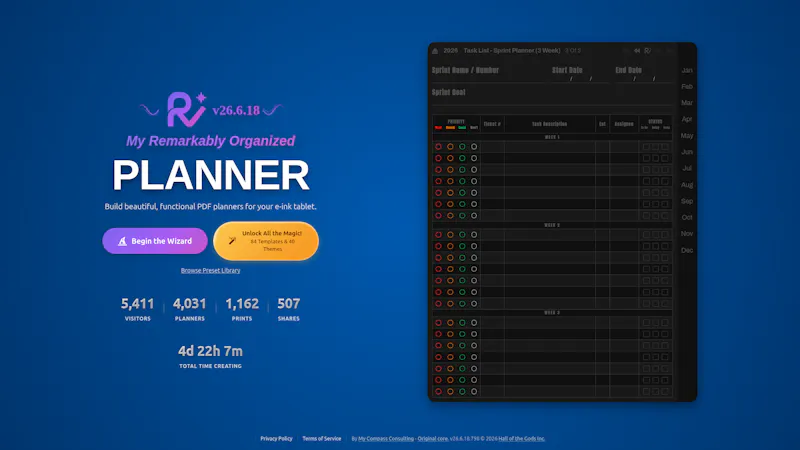Go to the Nov month tab
Viewport: 800px width, 450px height.
(x=687, y=234)
